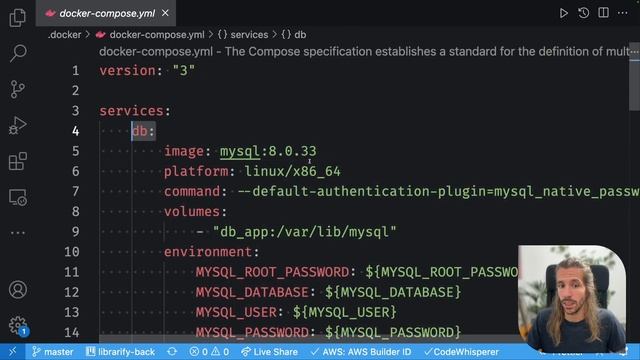Show additional activity bar views ellipsis
640x360 pixels.
tap(18, 233)
